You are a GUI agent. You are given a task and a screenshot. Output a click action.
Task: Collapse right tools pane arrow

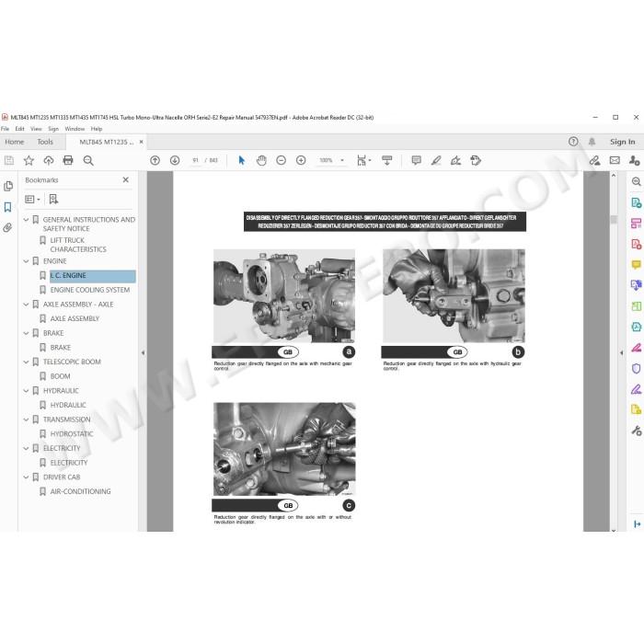(x=621, y=352)
